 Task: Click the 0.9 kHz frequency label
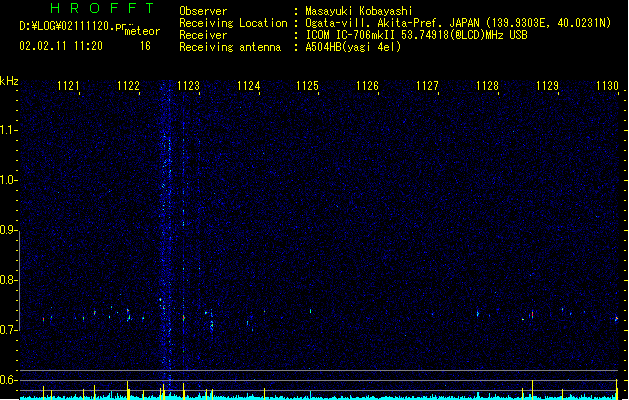pyautogui.click(x=8, y=230)
